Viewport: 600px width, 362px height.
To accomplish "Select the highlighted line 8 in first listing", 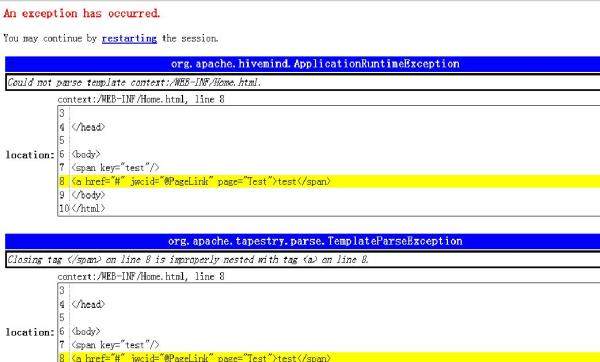I will pyautogui.click(x=329, y=181).
